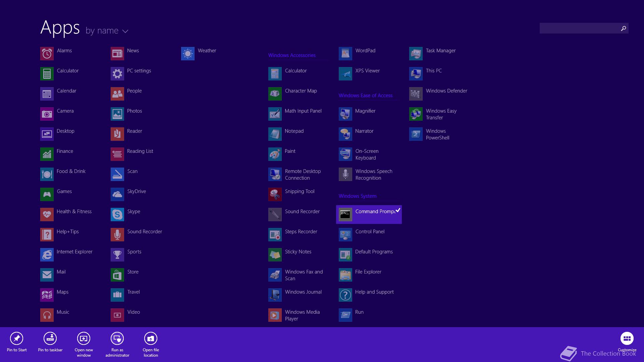644x362 pixels.
Task: Open PC settings gear icon
Action: click(x=117, y=74)
